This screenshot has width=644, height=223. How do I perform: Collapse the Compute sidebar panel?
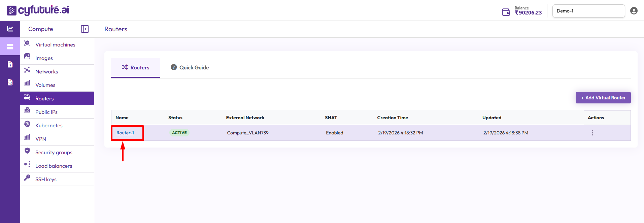pyautogui.click(x=85, y=29)
